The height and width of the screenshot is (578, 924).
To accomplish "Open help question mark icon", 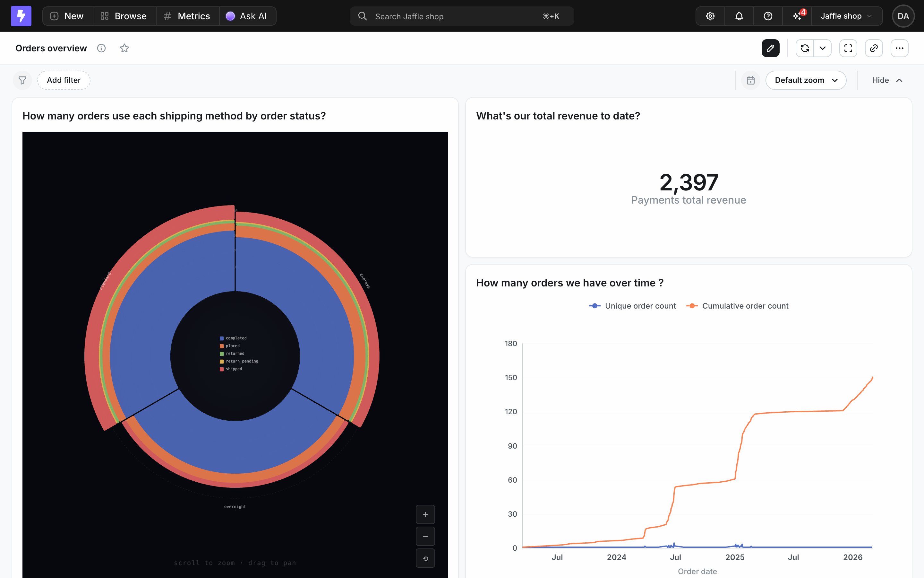I will click(768, 16).
